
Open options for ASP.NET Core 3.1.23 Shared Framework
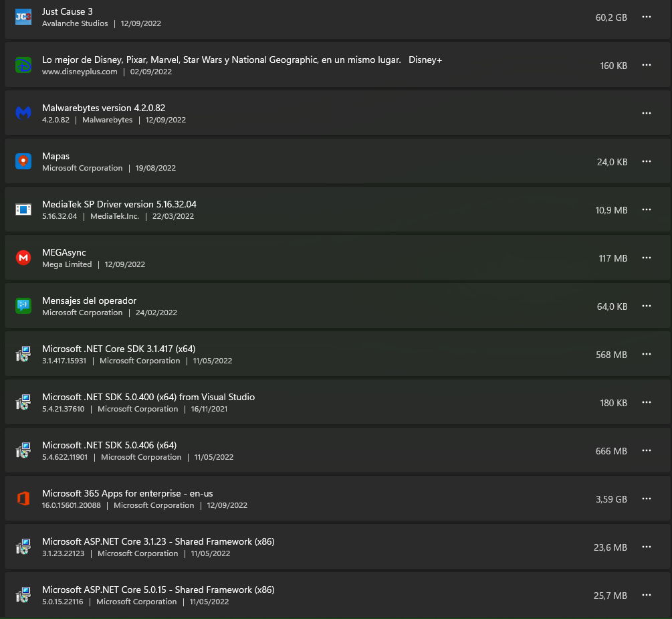(647, 547)
